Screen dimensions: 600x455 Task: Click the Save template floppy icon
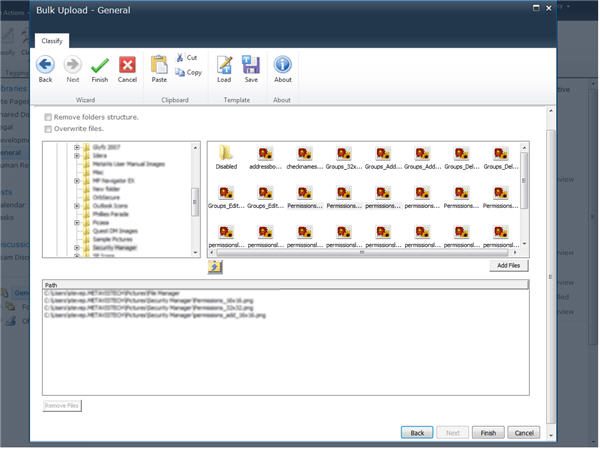(x=251, y=65)
